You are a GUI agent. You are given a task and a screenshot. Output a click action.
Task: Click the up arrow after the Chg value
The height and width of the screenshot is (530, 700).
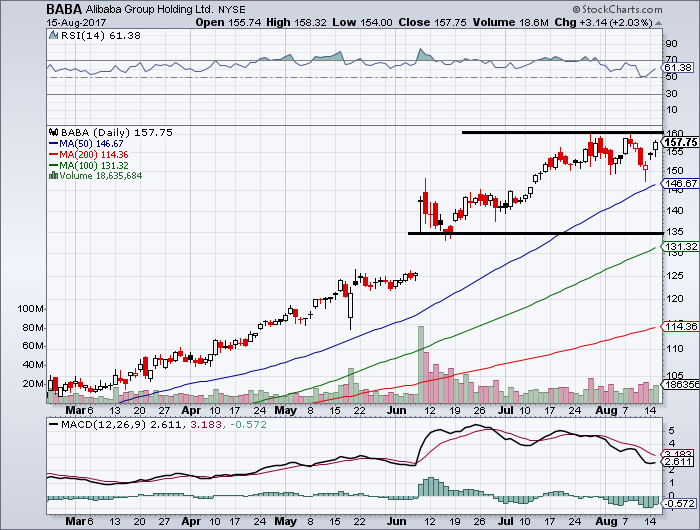(658, 23)
